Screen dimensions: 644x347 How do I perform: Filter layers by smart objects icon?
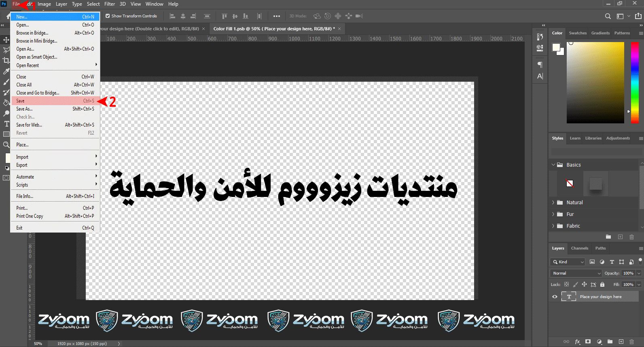[631, 262]
